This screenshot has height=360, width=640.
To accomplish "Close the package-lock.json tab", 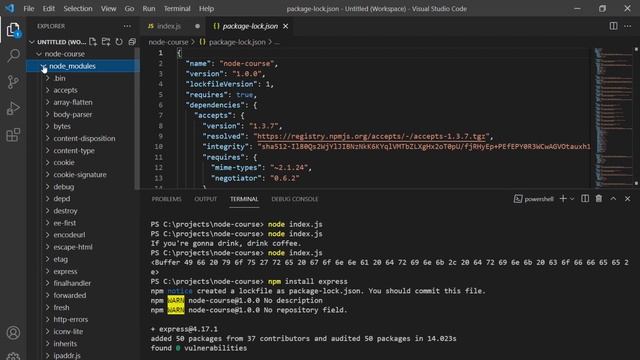I will [286, 26].
